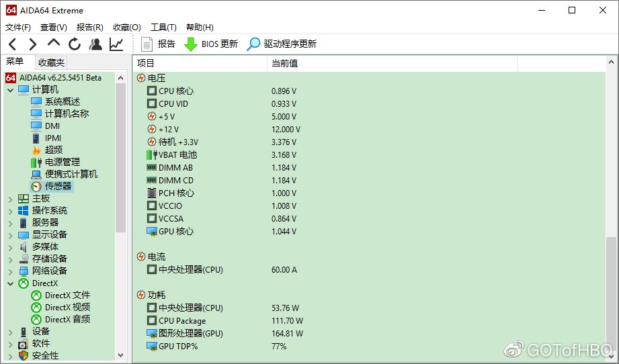Select DirectX 音频 in the tree

pos(67,320)
